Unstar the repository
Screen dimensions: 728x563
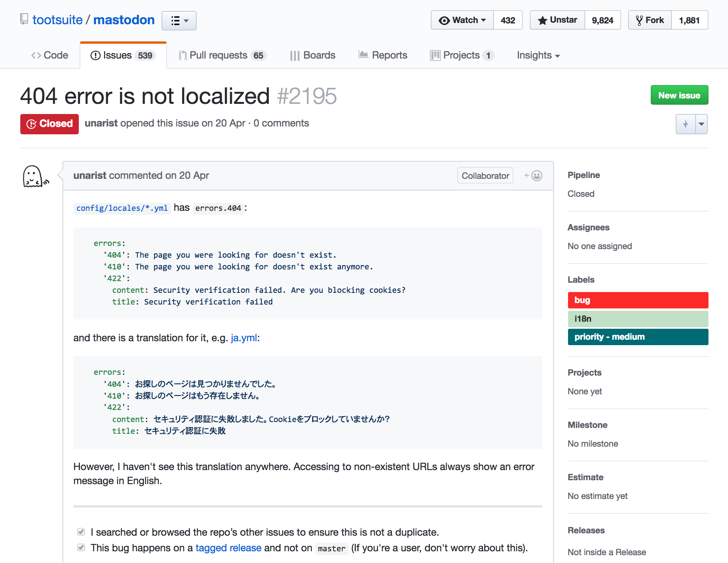pos(558,20)
